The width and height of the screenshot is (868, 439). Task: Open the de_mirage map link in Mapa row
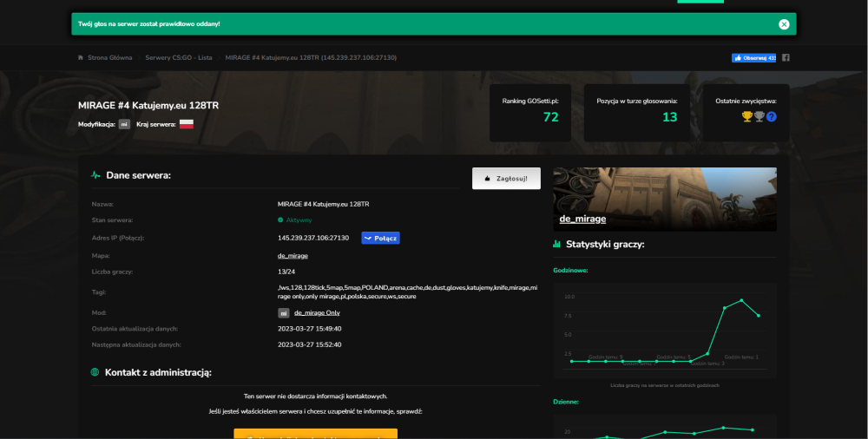pos(293,256)
